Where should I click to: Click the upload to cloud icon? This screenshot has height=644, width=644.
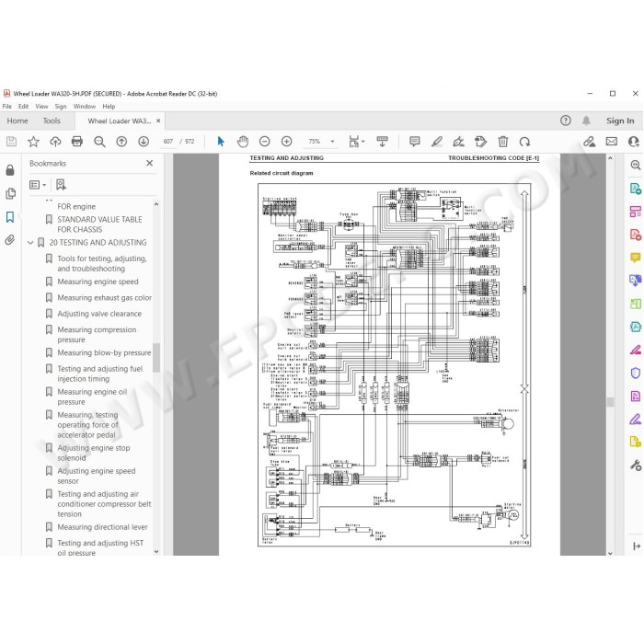click(x=55, y=142)
